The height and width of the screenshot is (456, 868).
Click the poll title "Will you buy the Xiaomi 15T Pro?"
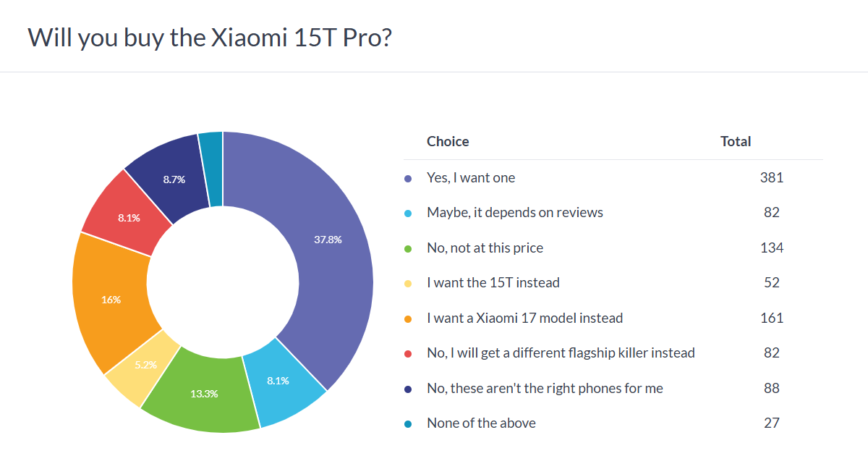pos(210,38)
